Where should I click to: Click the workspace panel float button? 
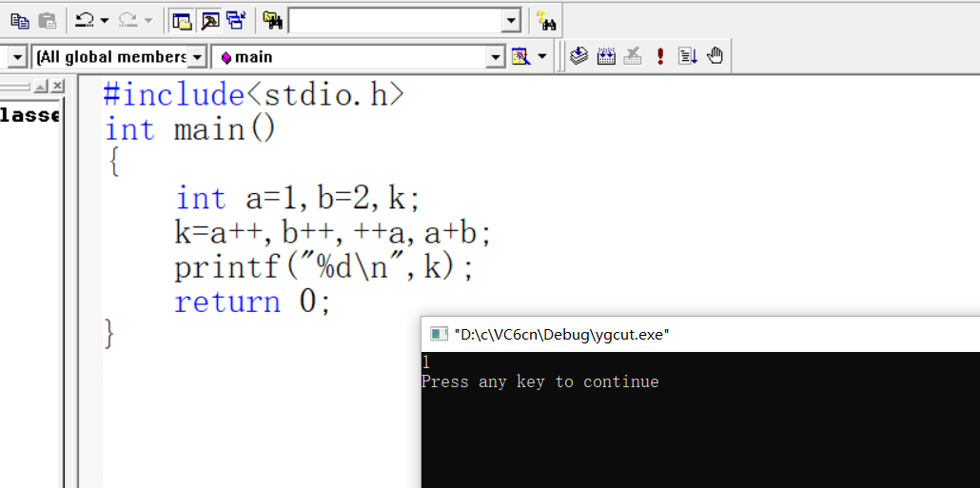[x=40, y=86]
